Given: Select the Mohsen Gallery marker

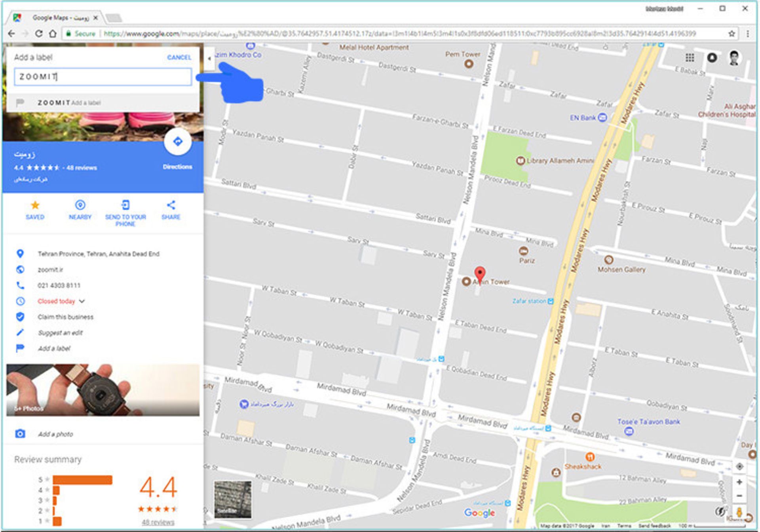Looking at the screenshot, I should click(x=609, y=260).
